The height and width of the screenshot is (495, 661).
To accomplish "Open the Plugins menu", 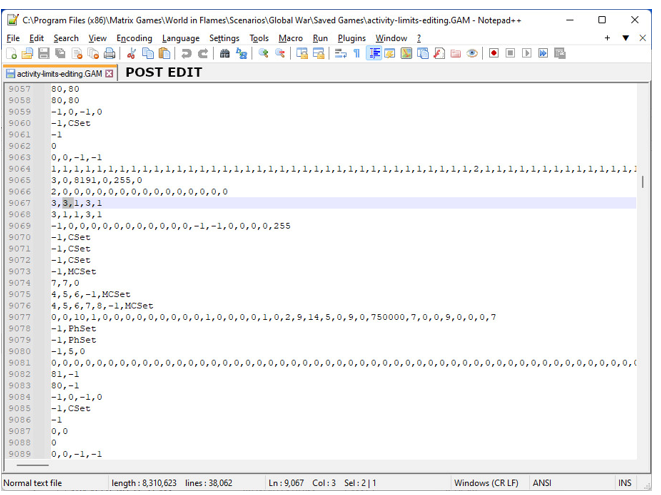I will click(352, 38).
